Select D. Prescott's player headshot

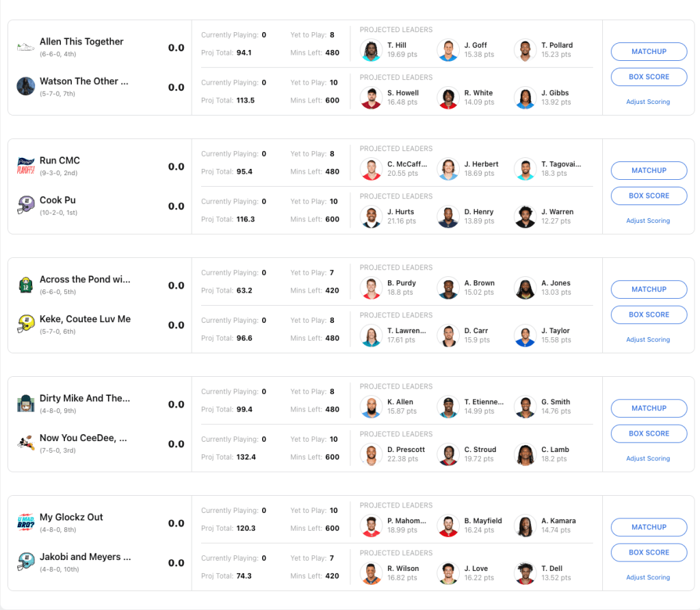pos(371,455)
